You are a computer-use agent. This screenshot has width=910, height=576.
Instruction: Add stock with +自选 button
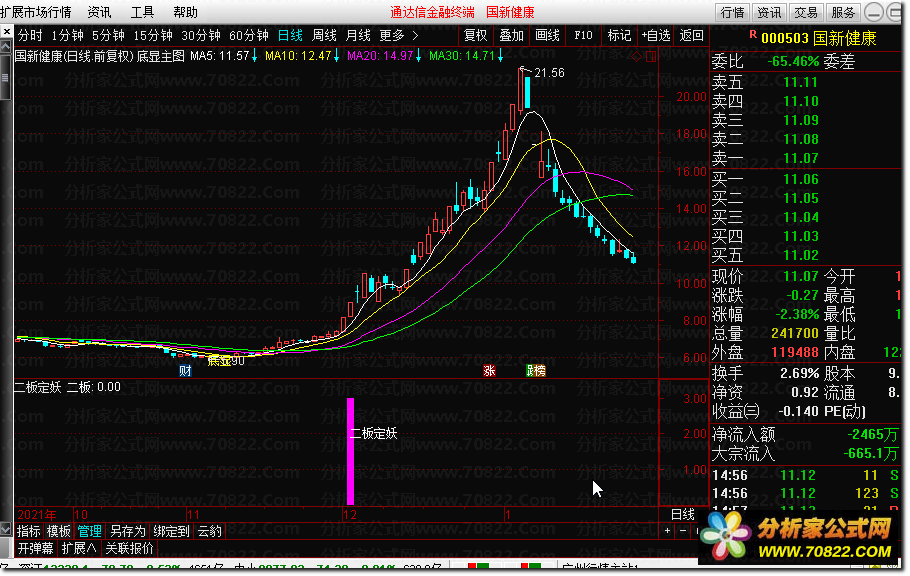tap(656, 36)
